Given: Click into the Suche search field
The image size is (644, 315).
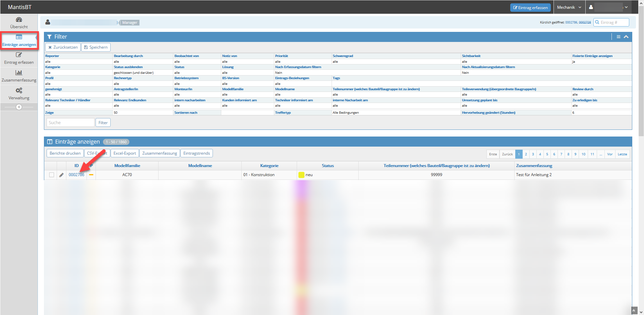Looking at the screenshot, I should [x=70, y=123].
